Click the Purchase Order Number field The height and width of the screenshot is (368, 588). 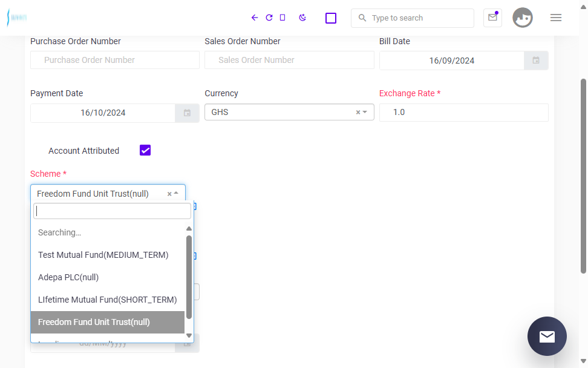click(x=115, y=60)
